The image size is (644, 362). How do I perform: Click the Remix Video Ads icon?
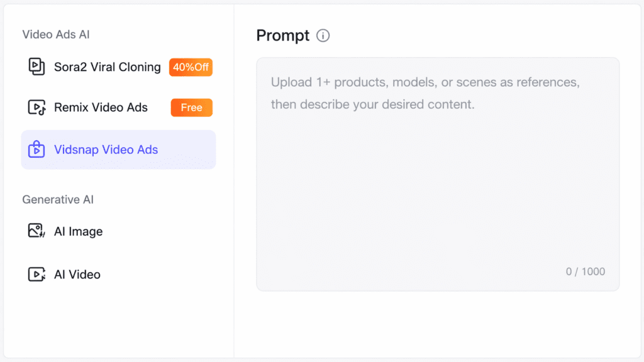point(37,107)
